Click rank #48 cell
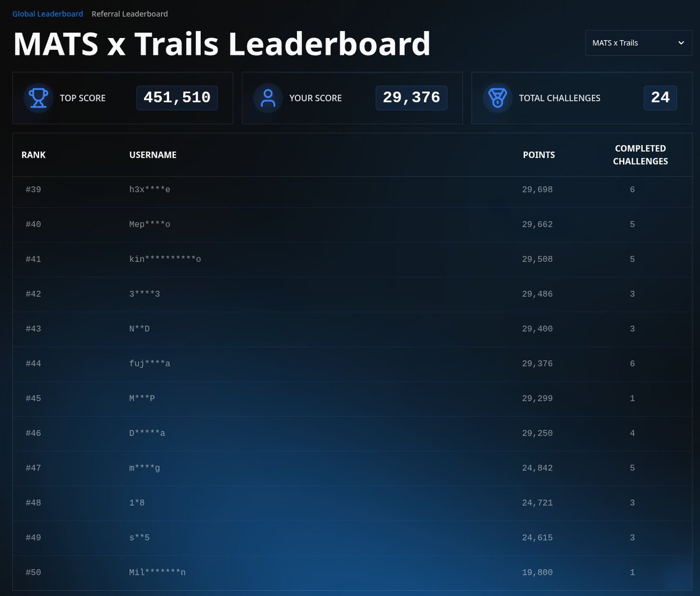Viewport: 700px width, 596px height. 33,503
